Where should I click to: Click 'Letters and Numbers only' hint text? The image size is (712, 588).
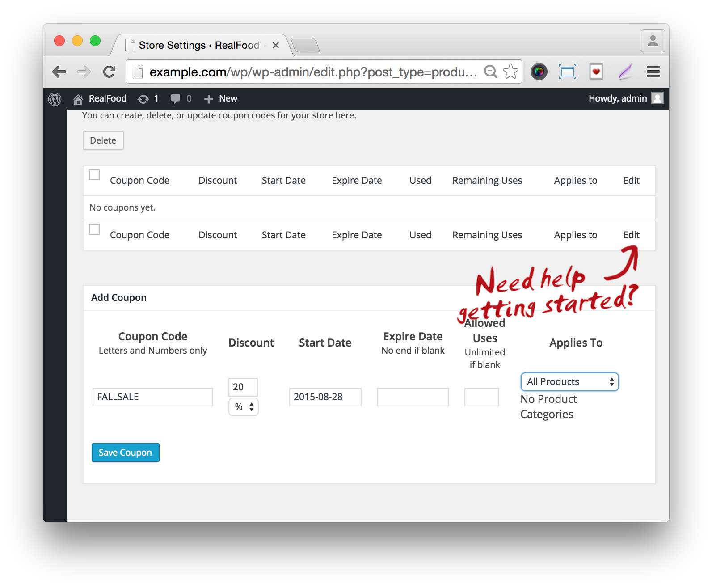click(x=153, y=351)
